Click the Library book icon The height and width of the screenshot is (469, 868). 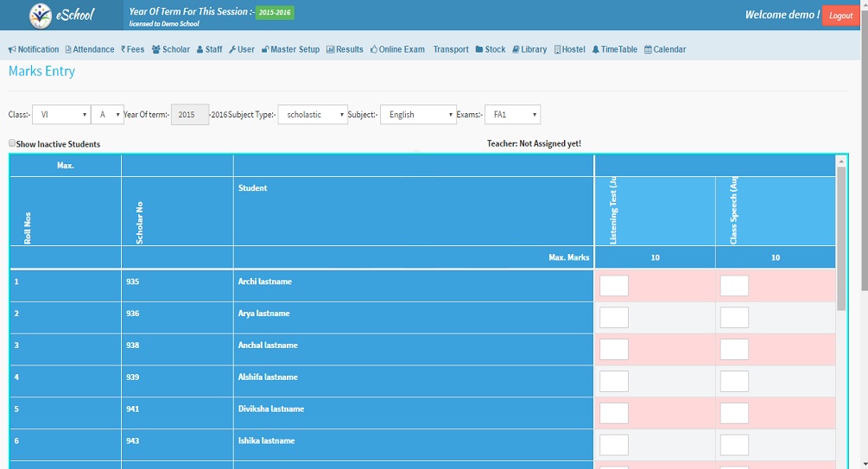516,50
